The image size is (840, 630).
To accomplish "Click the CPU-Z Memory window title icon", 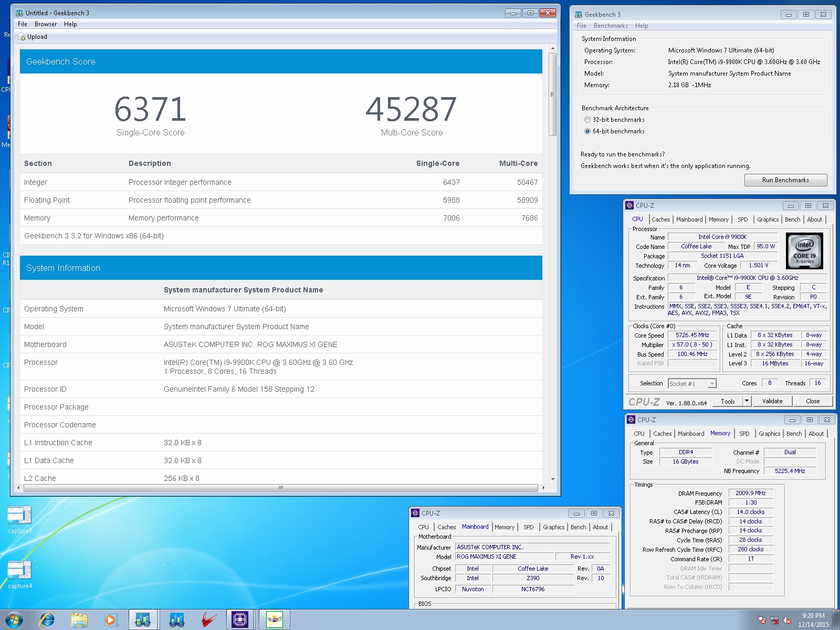I will coord(631,419).
